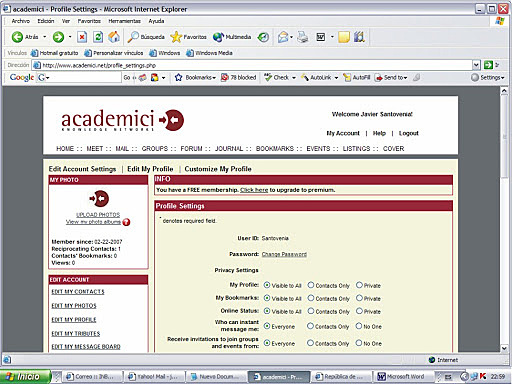Print the page using the printer icon
Screen dimensions: 512x384
coord(303,37)
